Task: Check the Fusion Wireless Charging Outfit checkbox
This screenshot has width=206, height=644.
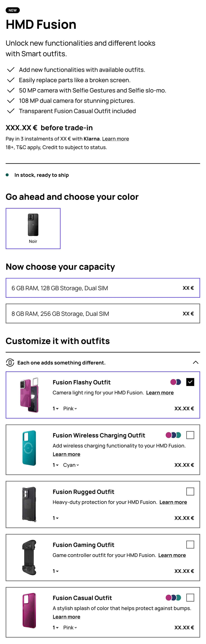Action: pos(190,435)
